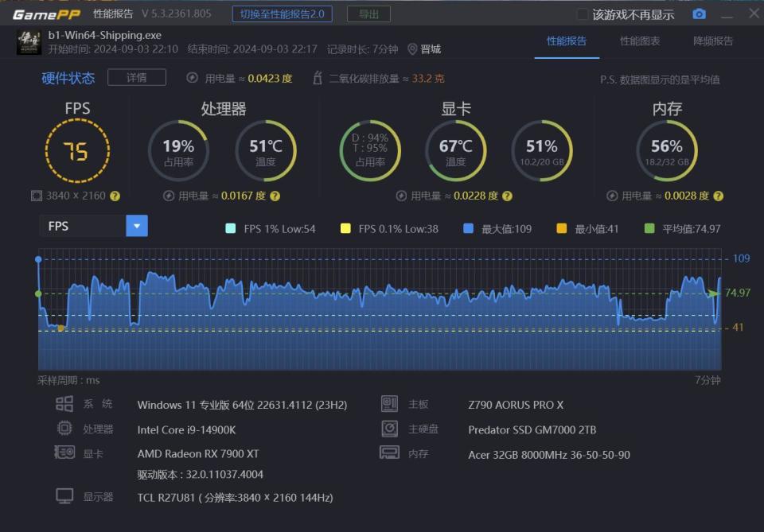
Task: Click the resolution icon beside 3840 x 2160
Action: [37, 196]
